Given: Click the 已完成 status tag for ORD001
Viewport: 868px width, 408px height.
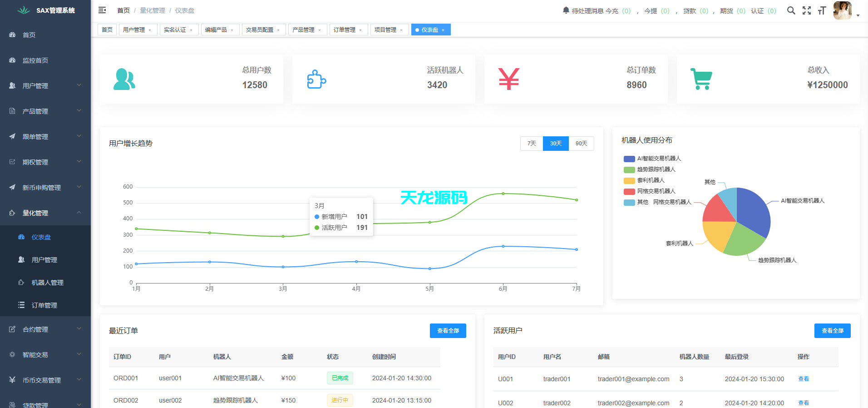Looking at the screenshot, I should (340, 378).
